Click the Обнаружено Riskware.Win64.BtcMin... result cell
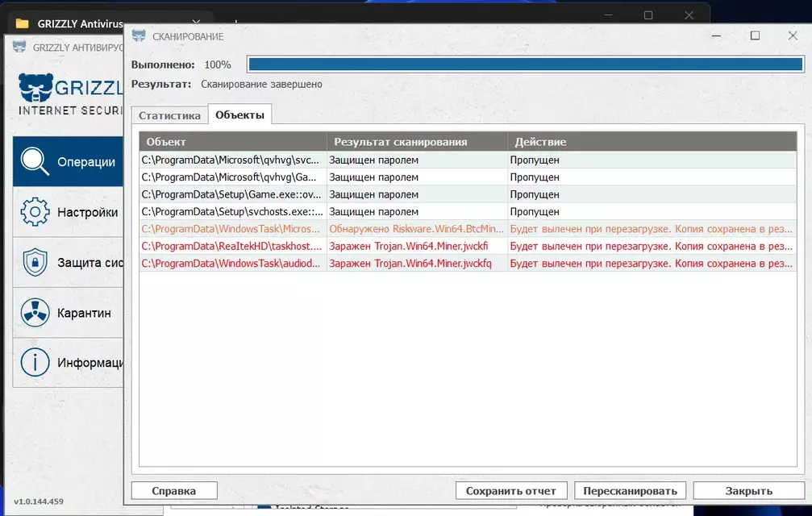This screenshot has height=516, width=812. pos(418,229)
